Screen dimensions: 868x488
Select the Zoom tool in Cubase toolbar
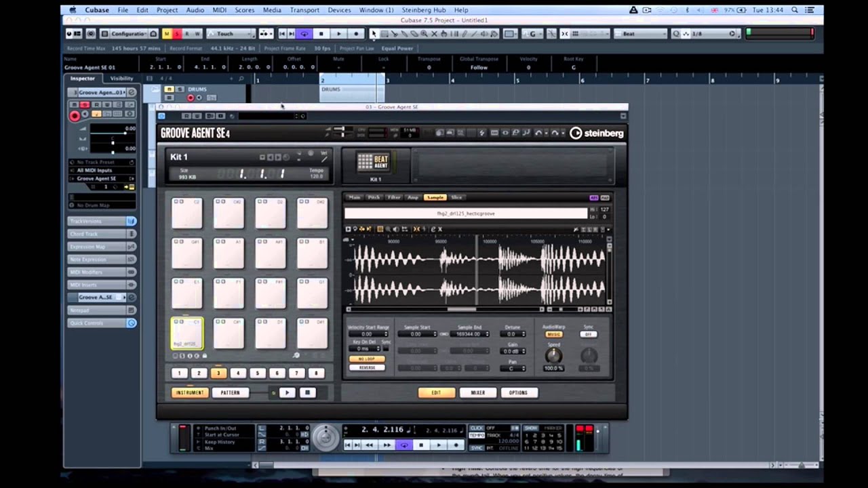(424, 34)
